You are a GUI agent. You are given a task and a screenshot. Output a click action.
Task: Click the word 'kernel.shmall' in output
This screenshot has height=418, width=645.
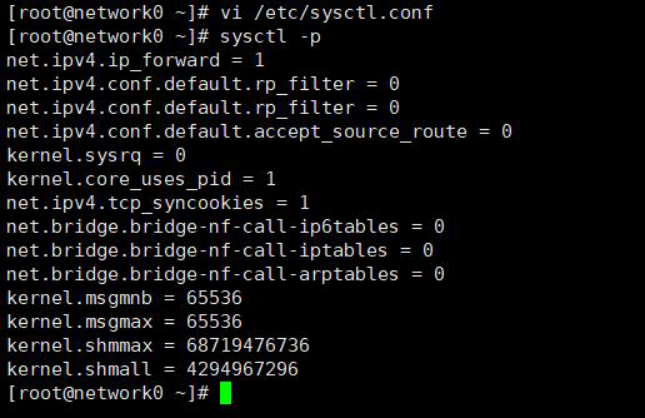[x=79, y=369]
